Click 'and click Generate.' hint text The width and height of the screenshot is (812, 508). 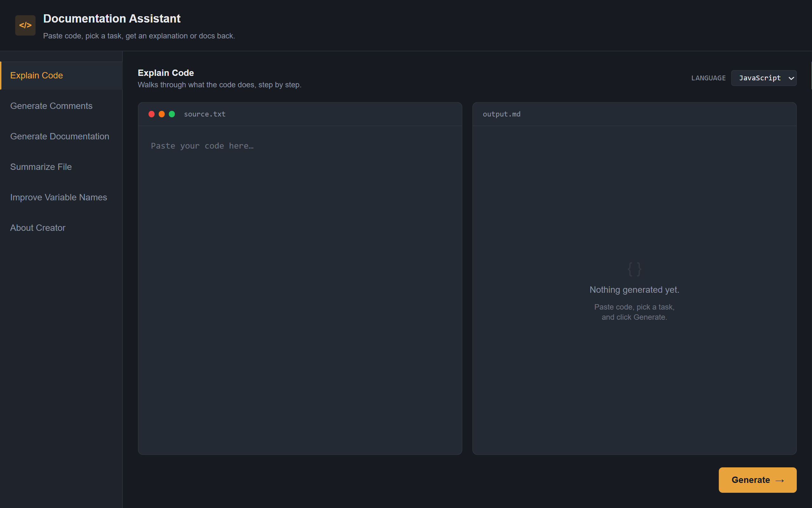[634, 317]
